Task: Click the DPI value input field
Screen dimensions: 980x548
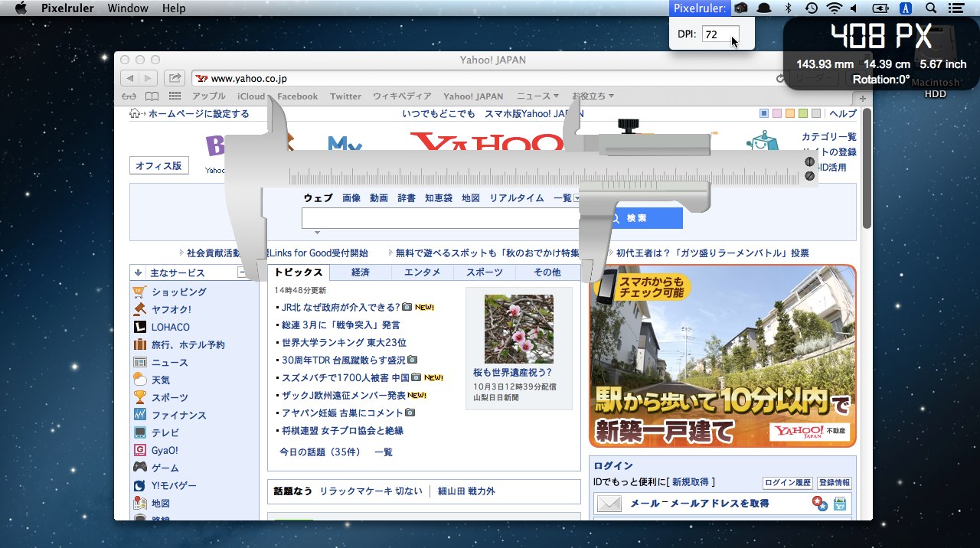Action: pos(720,34)
